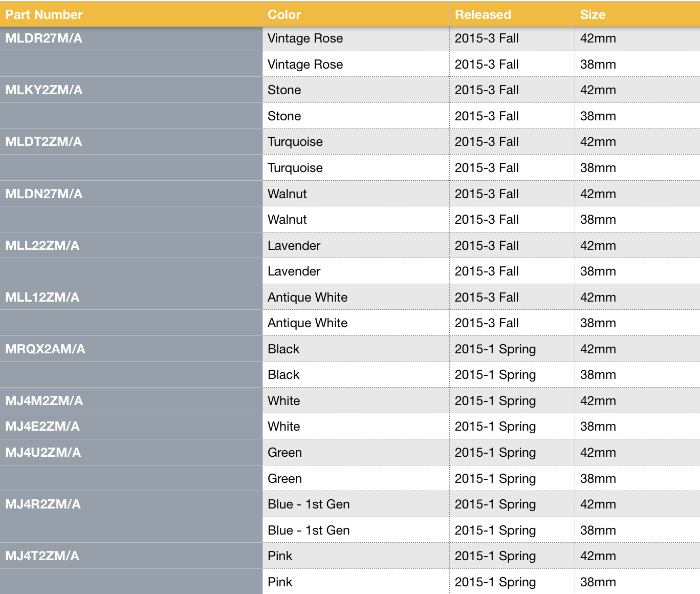This screenshot has height=594, width=700.
Task: Click the MLL22ZM/A part number
Action: pos(42,246)
